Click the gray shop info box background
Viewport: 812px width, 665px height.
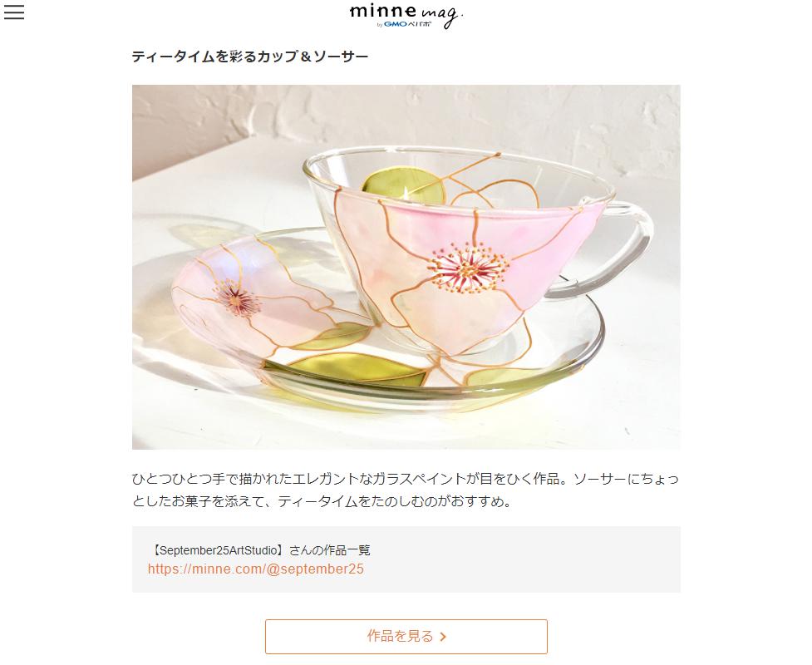pyautogui.click(x=518, y=559)
